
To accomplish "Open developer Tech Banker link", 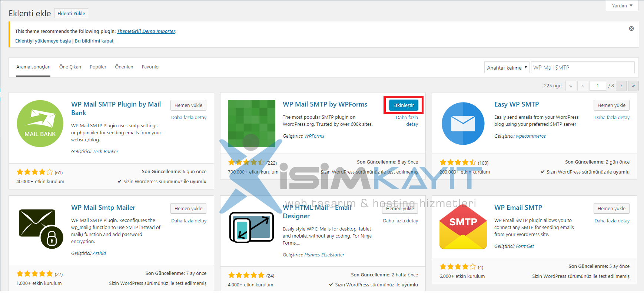I will pos(105,151).
